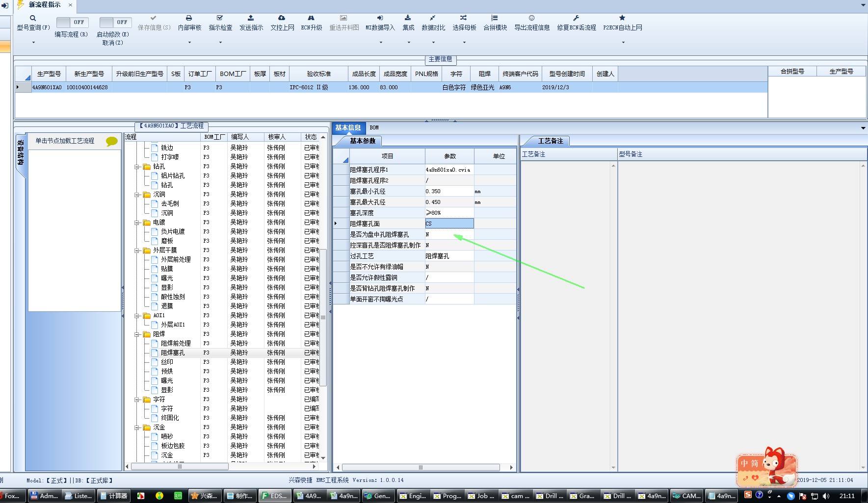Viewport: 868px width, 503px height.
Task: Close the 新流程指示 tab
Action: coord(70,5)
